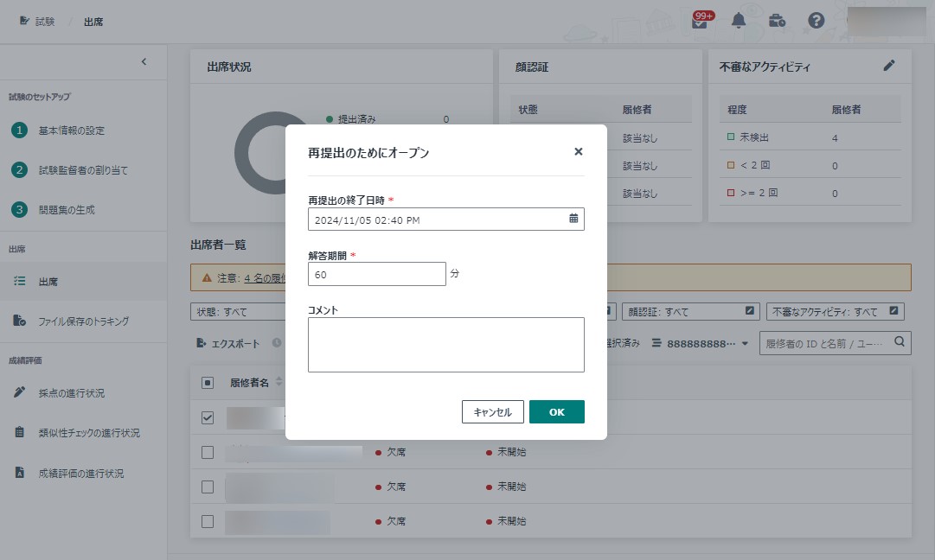Collapse the left sidebar with chevron
The image size is (935, 560).
coord(144,61)
